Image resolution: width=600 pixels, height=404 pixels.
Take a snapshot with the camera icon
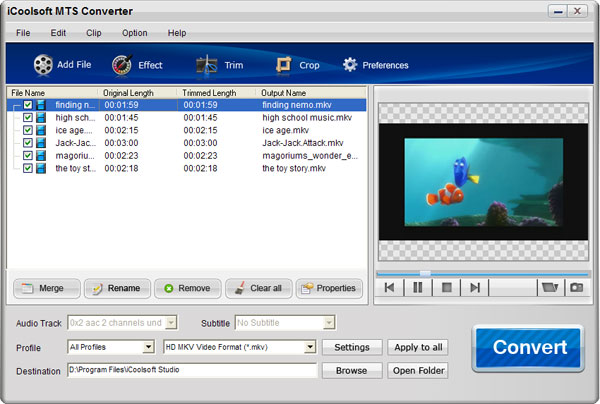click(577, 287)
